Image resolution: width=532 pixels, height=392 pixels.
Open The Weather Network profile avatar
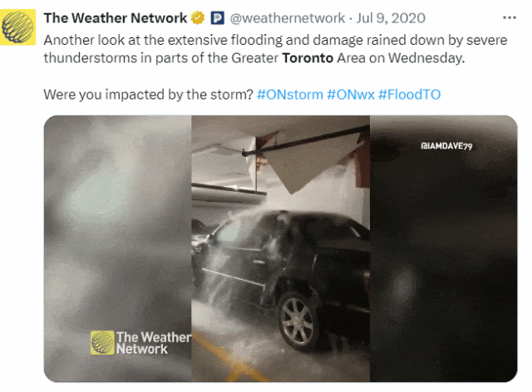pyautogui.click(x=18, y=27)
